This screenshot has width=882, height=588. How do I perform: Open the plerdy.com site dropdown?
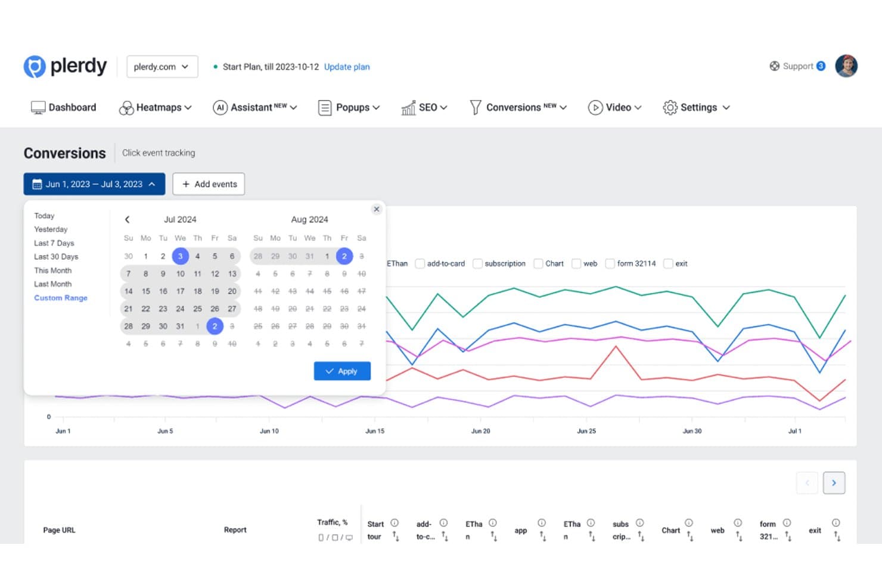point(162,67)
